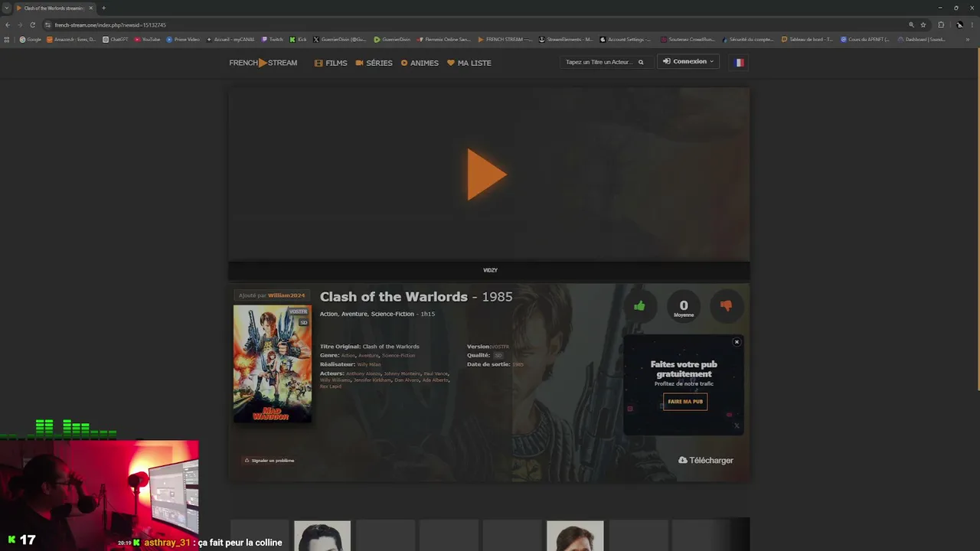
Task: Open uploader William2024's profile link
Action: pyautogui.click(x=286, y=295)
